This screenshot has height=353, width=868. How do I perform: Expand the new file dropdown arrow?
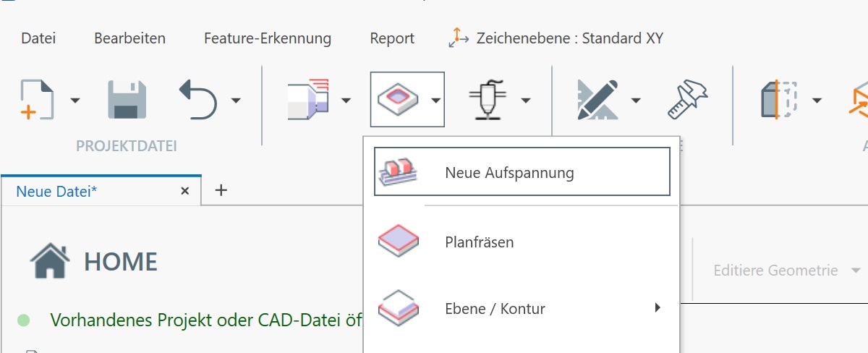tap(75, 101)
